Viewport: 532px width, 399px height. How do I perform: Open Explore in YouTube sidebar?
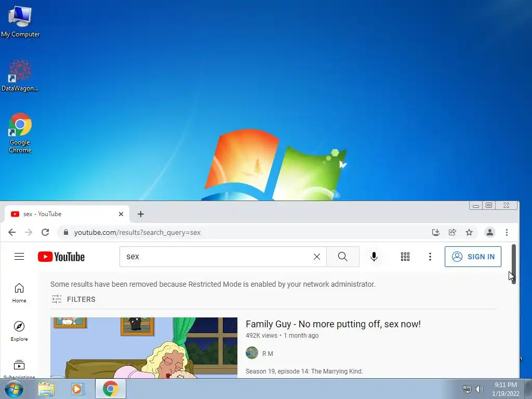19,331
